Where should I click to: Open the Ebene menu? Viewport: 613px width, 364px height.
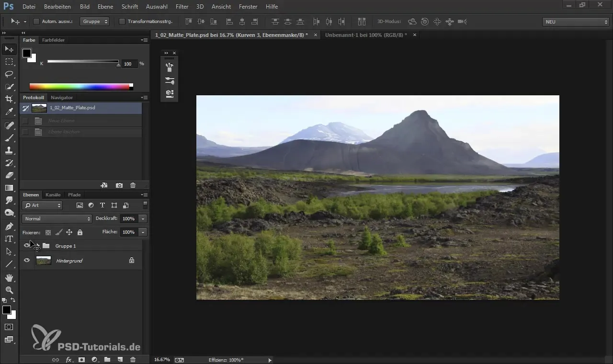105,7
